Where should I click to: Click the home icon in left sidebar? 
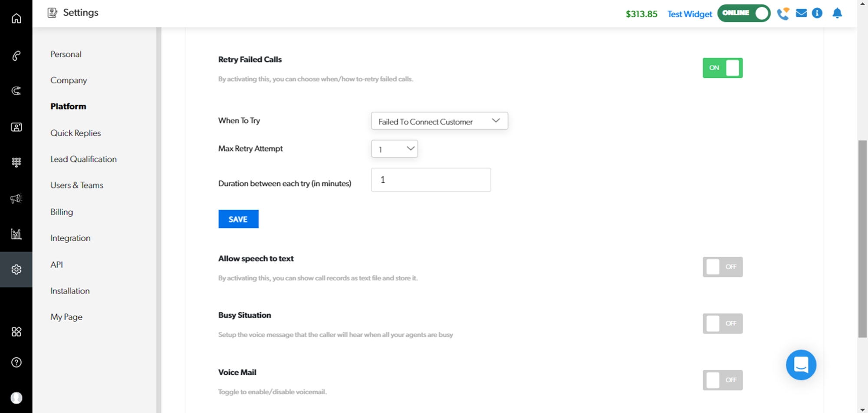(16, 18)
